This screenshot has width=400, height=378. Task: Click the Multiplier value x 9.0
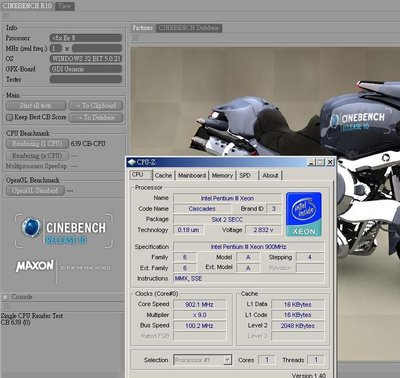pyautogui.click(x=199, y=315)
